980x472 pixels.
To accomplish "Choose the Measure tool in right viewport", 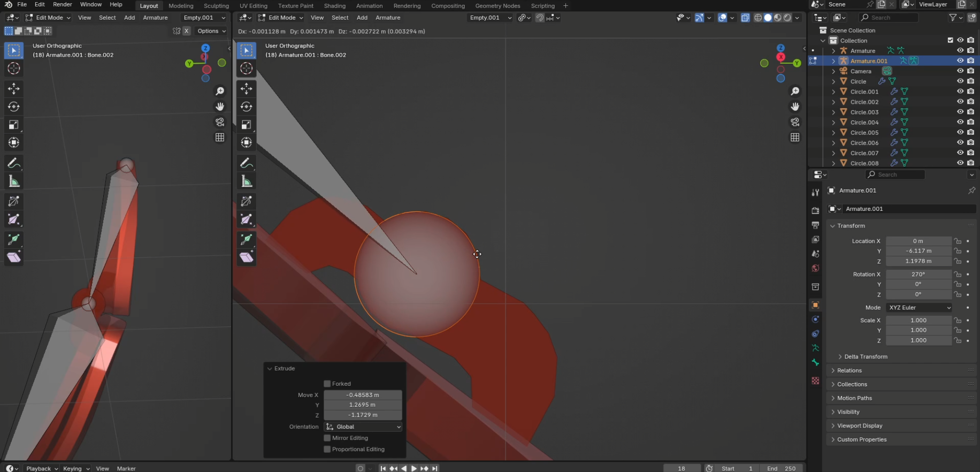I will coord(246,181).
